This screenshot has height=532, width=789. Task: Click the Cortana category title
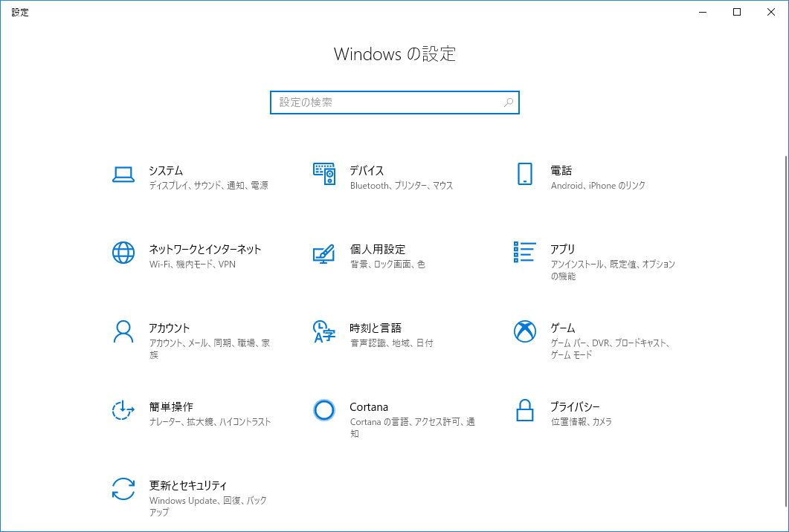click(369, 406)
